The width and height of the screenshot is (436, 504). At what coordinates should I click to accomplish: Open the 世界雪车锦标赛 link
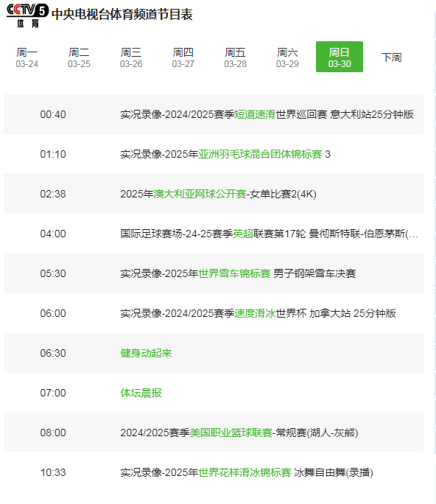[234, 273]
